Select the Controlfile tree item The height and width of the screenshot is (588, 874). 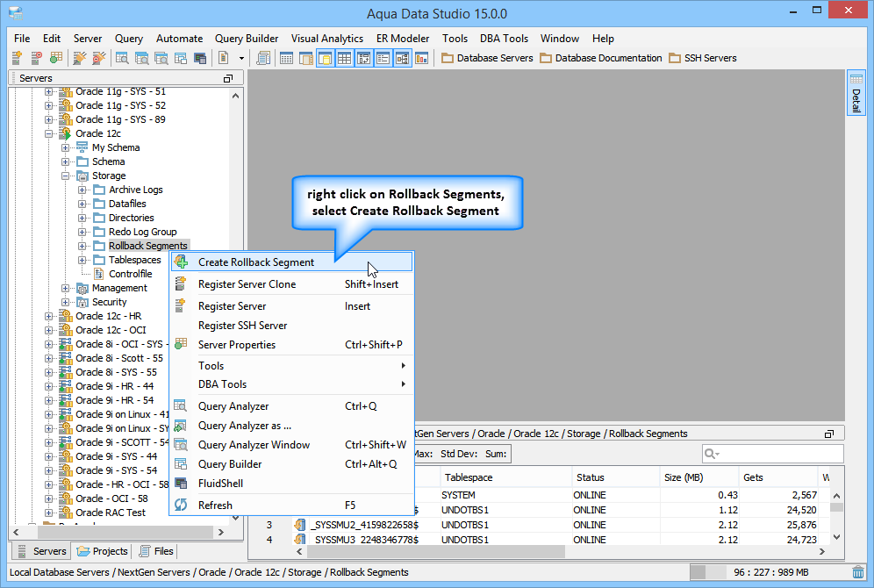click(x=131, y=274)
